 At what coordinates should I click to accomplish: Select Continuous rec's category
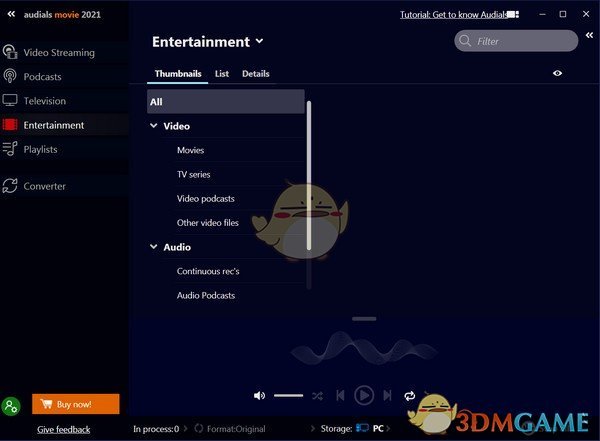pos(208,271)
